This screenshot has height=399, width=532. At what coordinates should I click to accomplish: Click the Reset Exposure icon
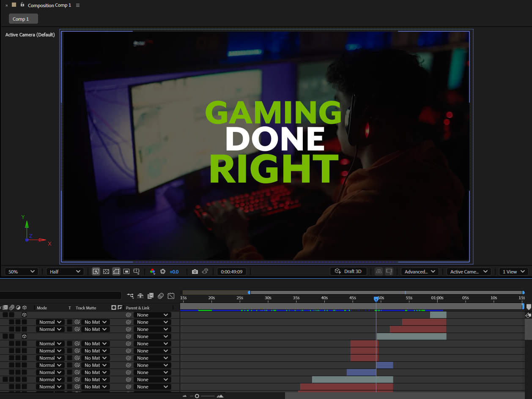tap(163, 272)
